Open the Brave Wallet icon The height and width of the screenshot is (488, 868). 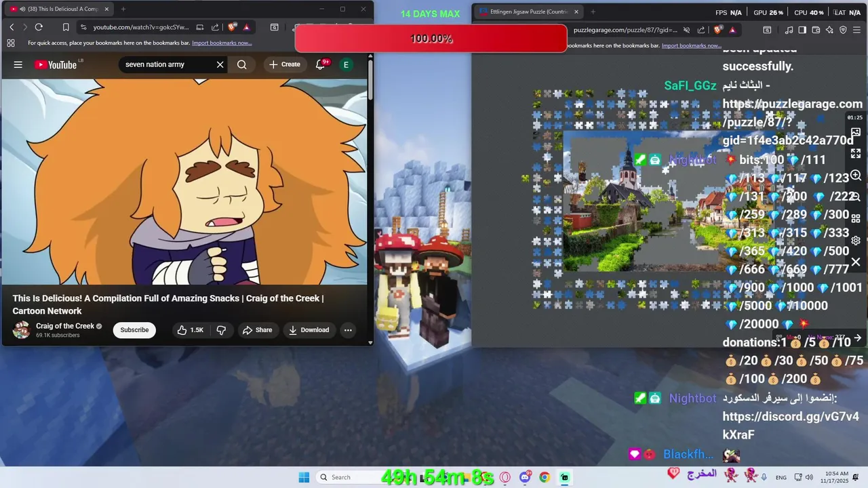tap(816, 30)
